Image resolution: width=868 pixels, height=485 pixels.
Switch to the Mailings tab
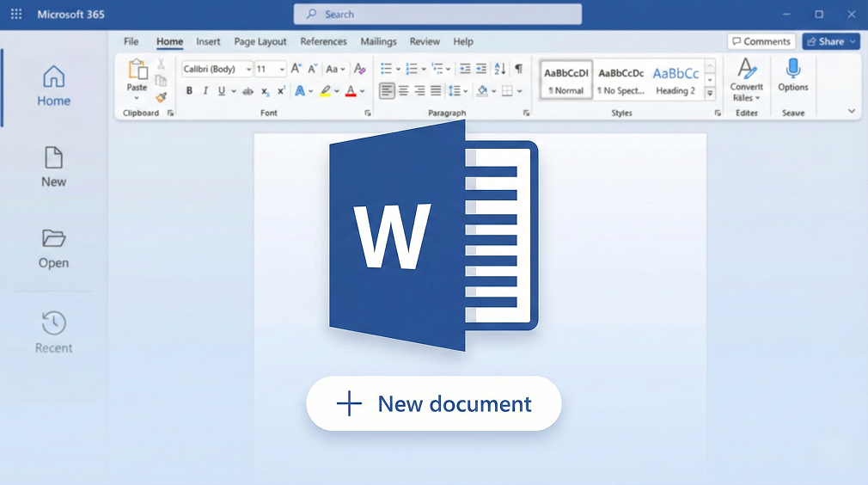coord(379,41)
